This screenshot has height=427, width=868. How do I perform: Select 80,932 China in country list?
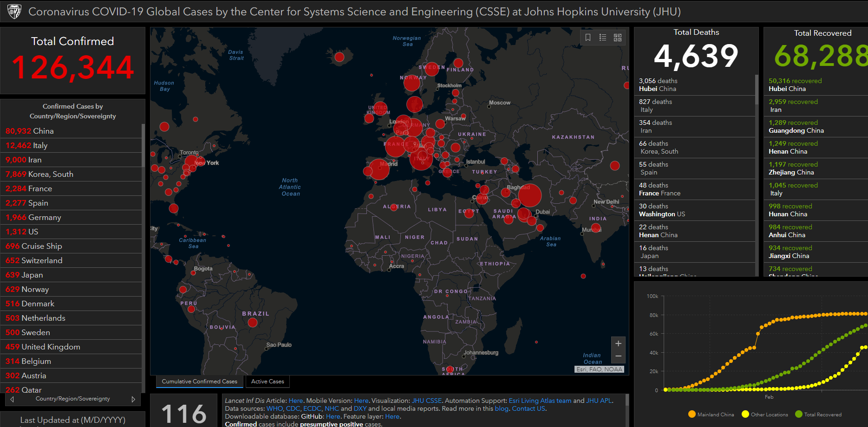click(x=71, y=131)
